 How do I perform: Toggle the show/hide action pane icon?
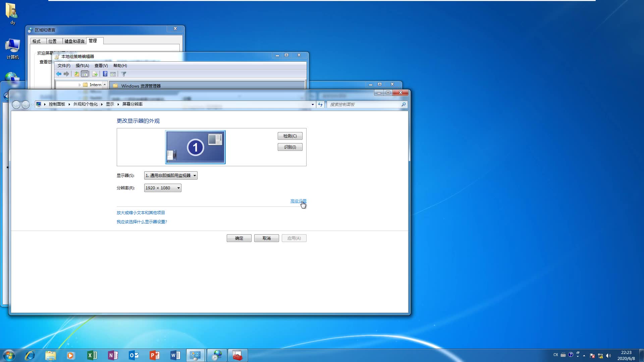113,74
